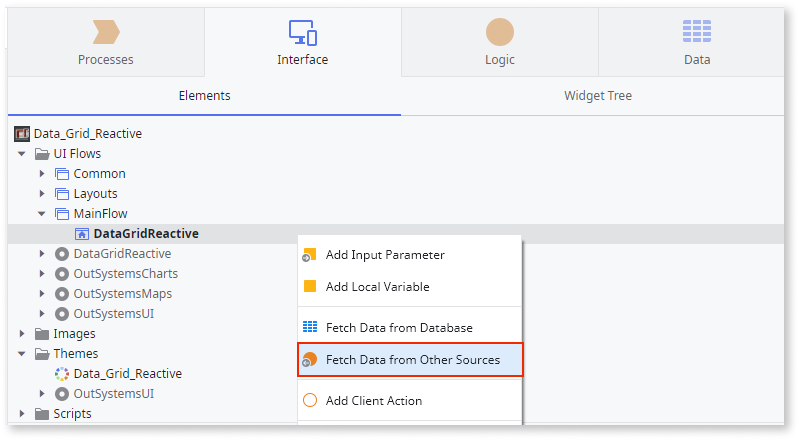Image resolution: width=799 pixels, height=440 pixels.
Task: Click the OutSystemsMaps module icon
Action: point(62,294)
